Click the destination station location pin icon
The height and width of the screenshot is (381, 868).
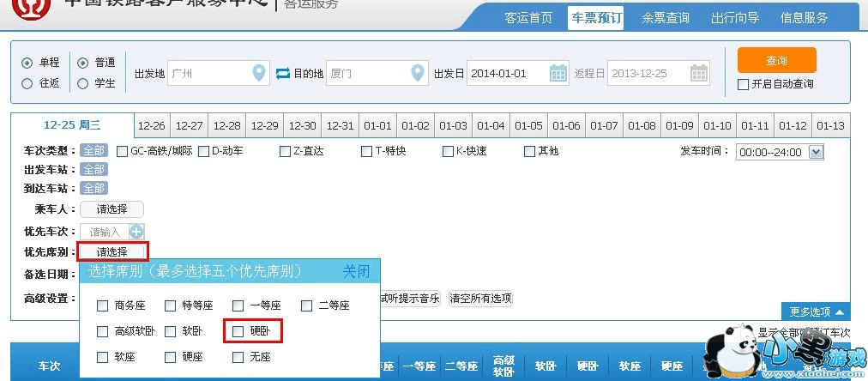[418, 73]
